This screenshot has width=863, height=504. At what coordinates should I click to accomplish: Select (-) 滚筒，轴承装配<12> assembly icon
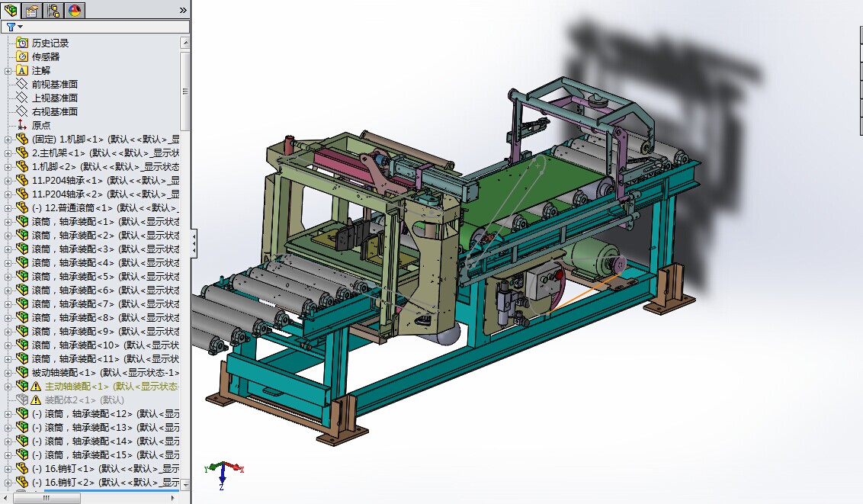click(22, 414)
